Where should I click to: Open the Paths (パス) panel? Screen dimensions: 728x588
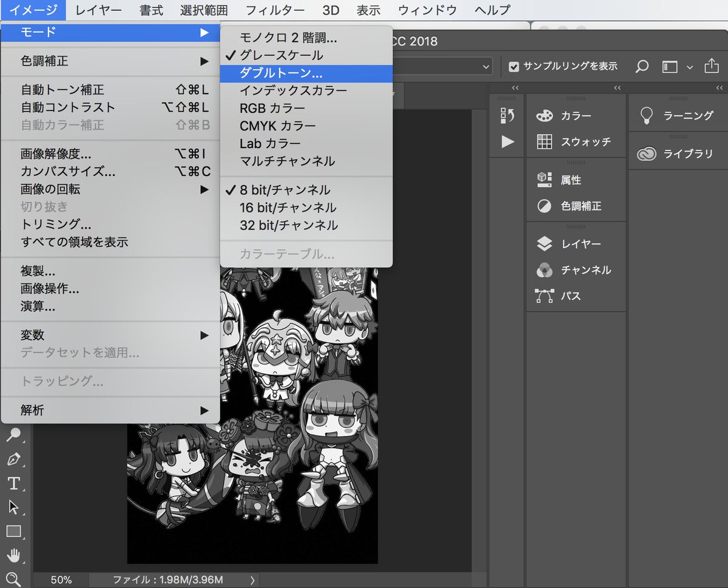(x=575, y=296)
